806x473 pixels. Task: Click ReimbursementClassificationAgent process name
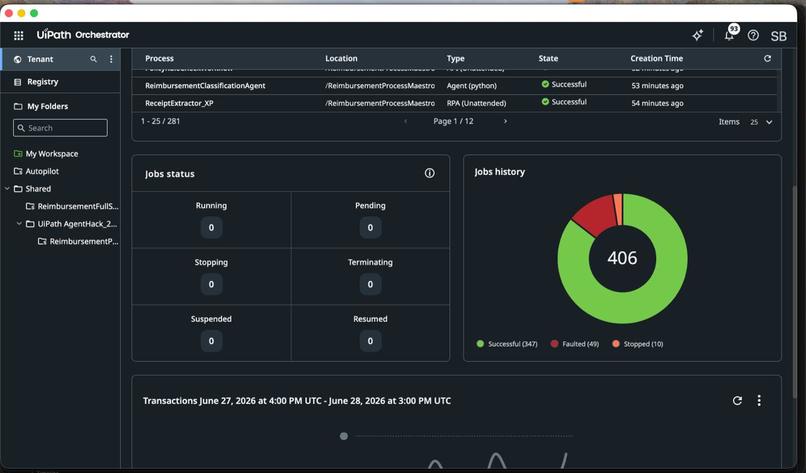point(205,86)
